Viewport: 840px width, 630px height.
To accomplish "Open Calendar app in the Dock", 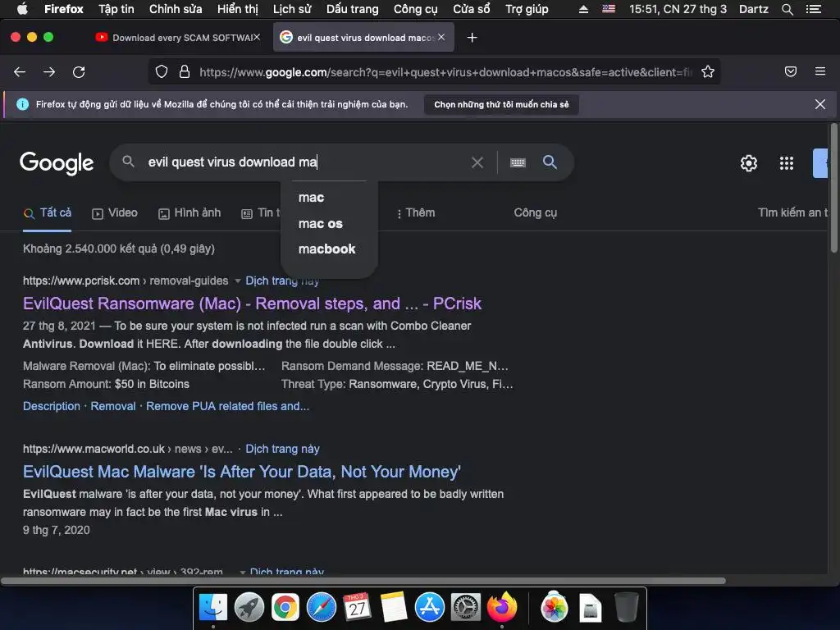I will tap(358, 608).
